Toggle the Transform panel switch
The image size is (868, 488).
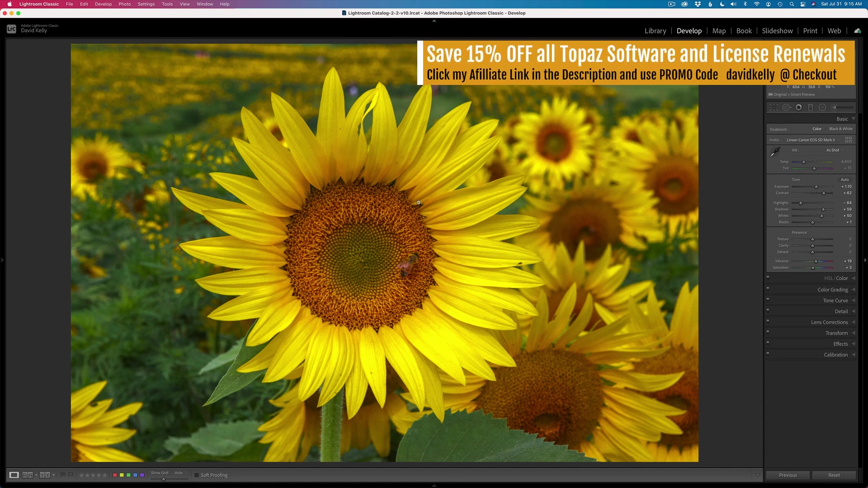768,332
